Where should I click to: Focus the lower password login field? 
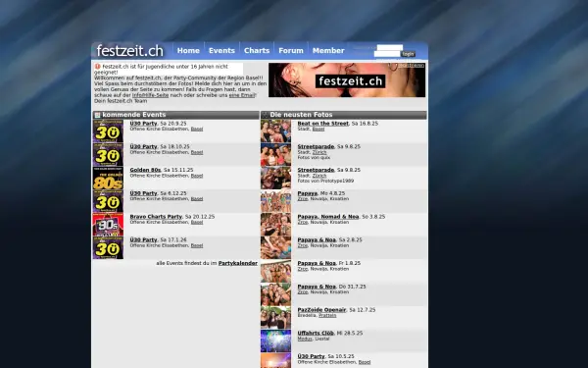[387, 54]
